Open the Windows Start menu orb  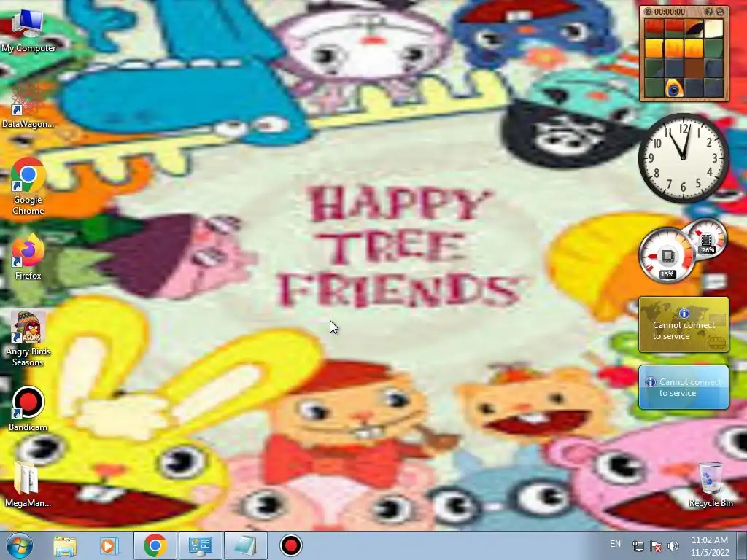point(20,545)
